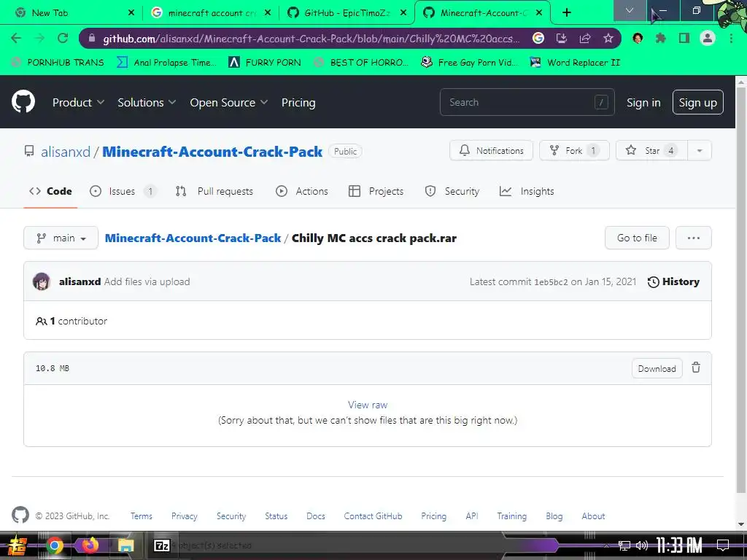Click the Sign up button

coord(697,102)
